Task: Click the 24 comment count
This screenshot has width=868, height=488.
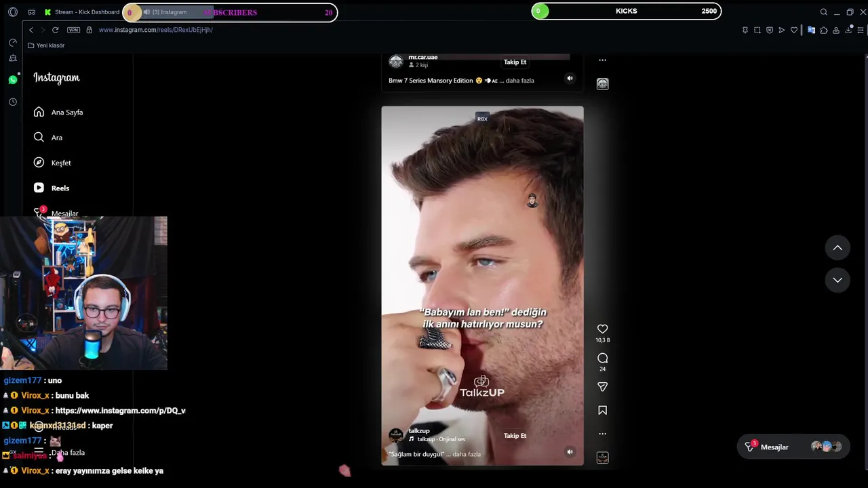Action: [x=602, y=369]
